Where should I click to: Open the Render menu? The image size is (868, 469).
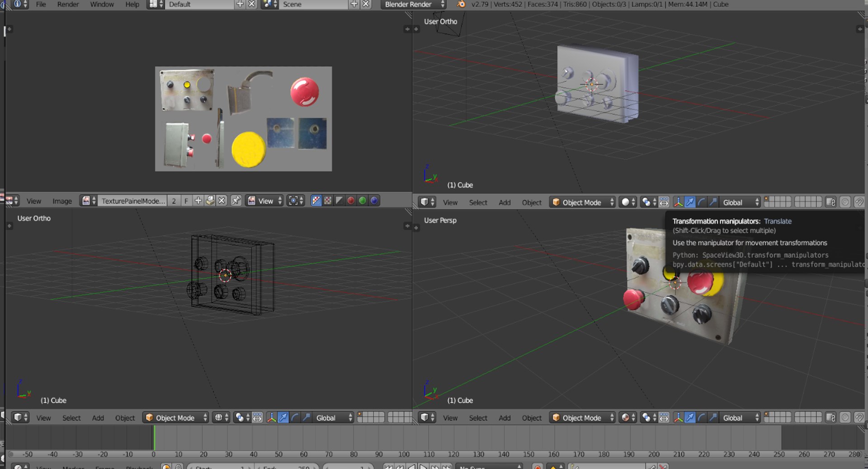[68, 5]
